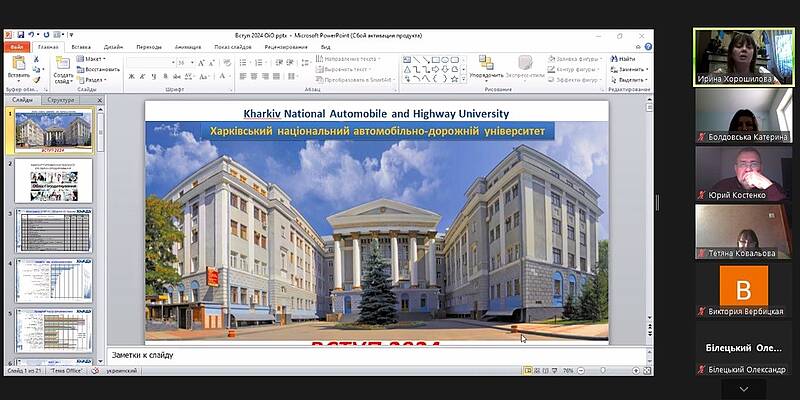This screenshot has height=400, width=800.
Task: Open the Файл tab
Action: [x=16, y=47]
